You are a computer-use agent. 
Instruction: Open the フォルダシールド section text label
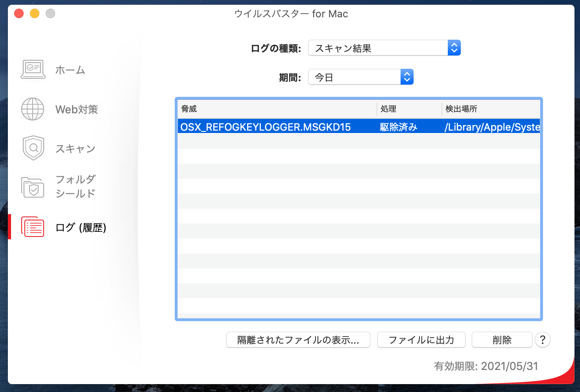click(x=76, y=187)
